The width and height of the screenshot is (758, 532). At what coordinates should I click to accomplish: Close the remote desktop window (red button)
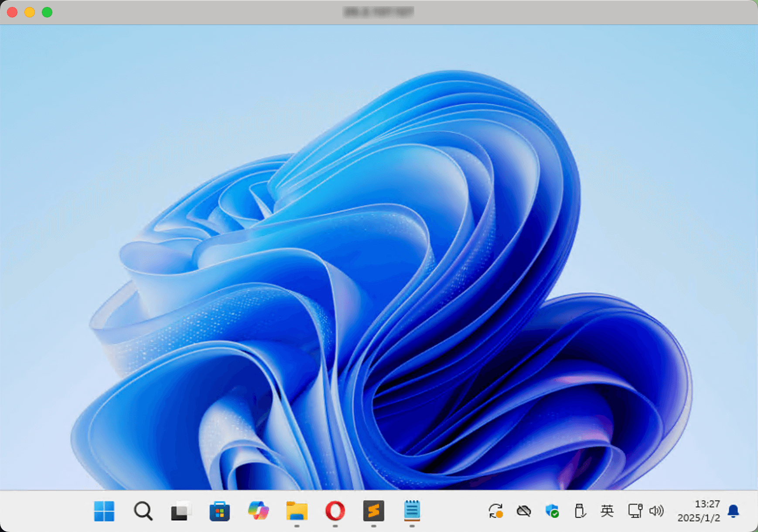click(12, 12)
